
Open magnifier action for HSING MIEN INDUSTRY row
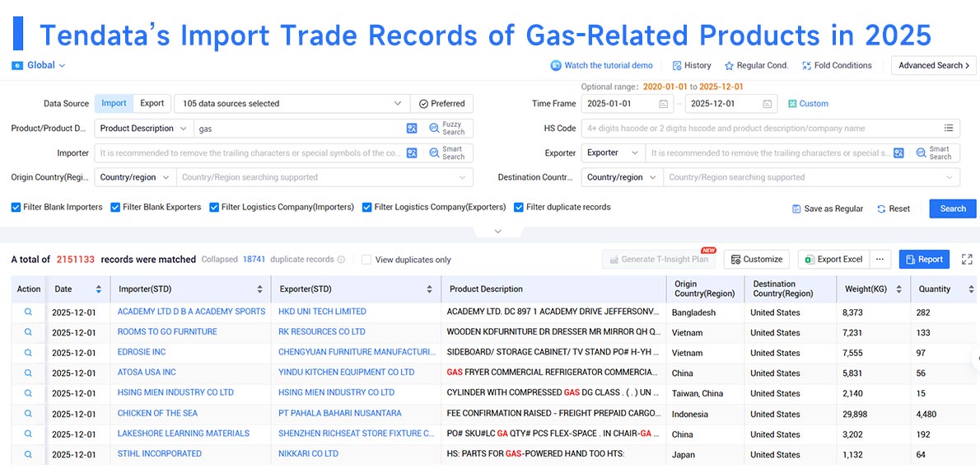click(28, 393)
